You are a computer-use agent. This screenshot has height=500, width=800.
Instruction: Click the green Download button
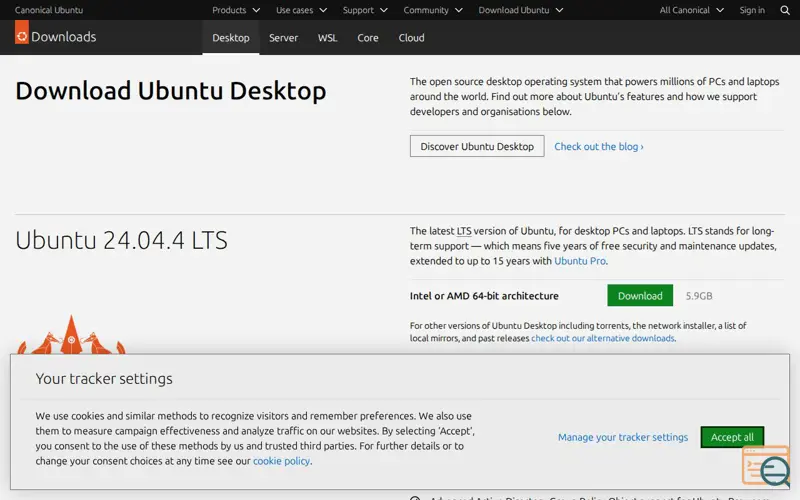tap(640, 296)
